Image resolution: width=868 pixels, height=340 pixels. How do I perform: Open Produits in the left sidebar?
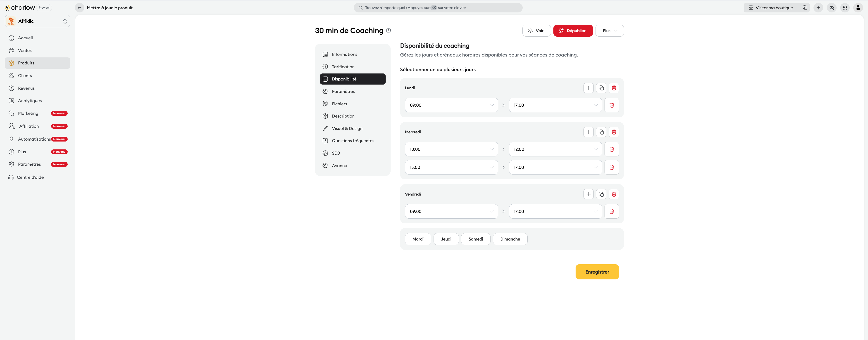pos(26,63)
